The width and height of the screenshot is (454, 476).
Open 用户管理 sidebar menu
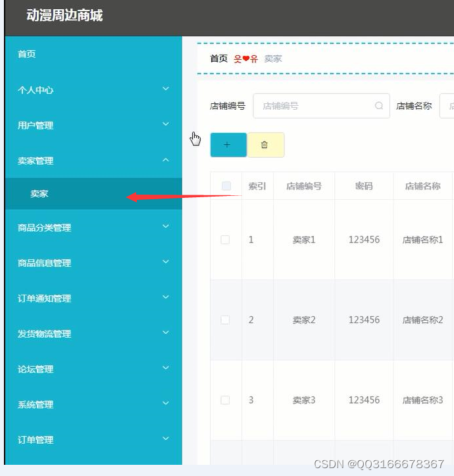click(93, 125)
